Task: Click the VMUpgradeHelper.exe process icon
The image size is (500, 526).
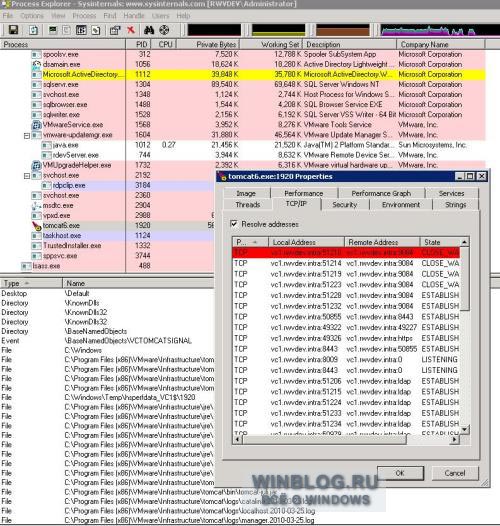Action: [36, 165]
